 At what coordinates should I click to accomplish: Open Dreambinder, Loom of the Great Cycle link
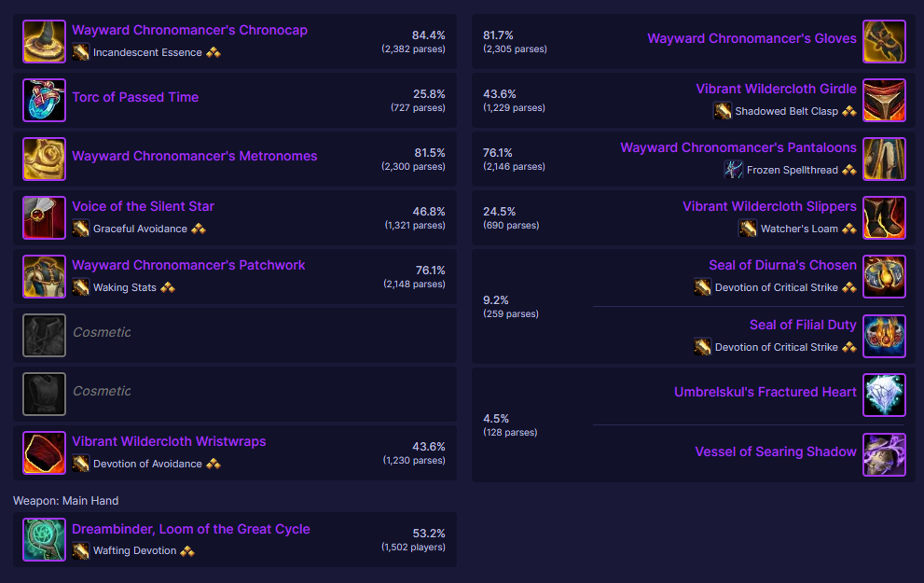point(191,529)
